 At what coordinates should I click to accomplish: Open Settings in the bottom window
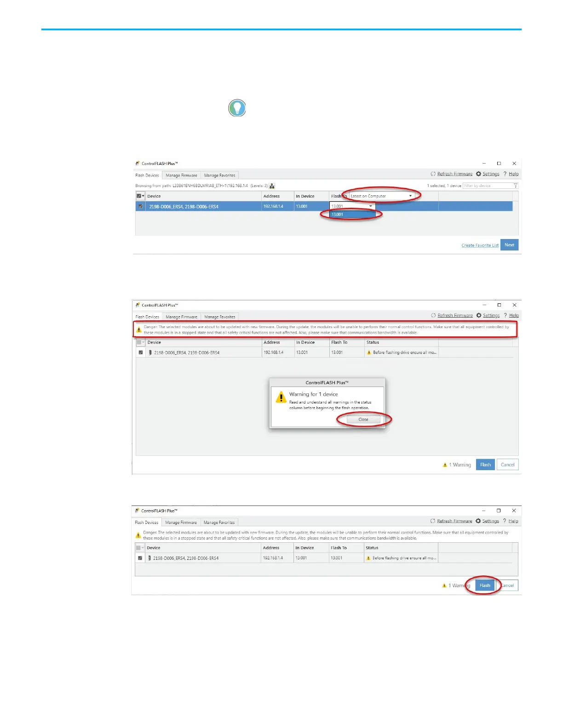(487, 521)
